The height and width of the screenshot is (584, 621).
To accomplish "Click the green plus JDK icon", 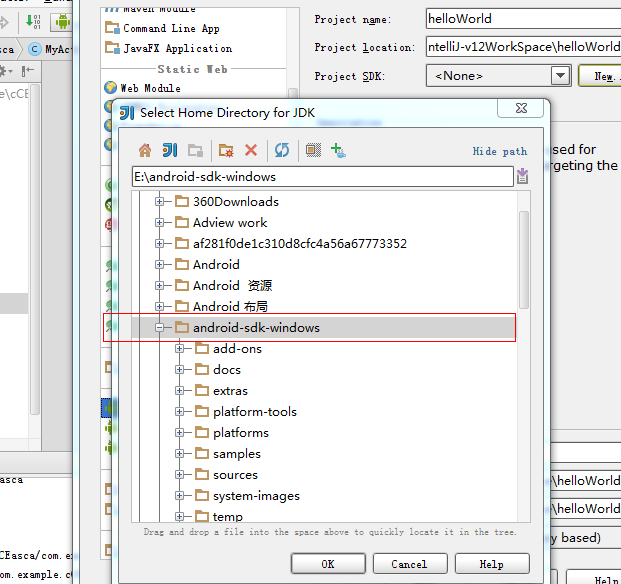I will point(338,150).
